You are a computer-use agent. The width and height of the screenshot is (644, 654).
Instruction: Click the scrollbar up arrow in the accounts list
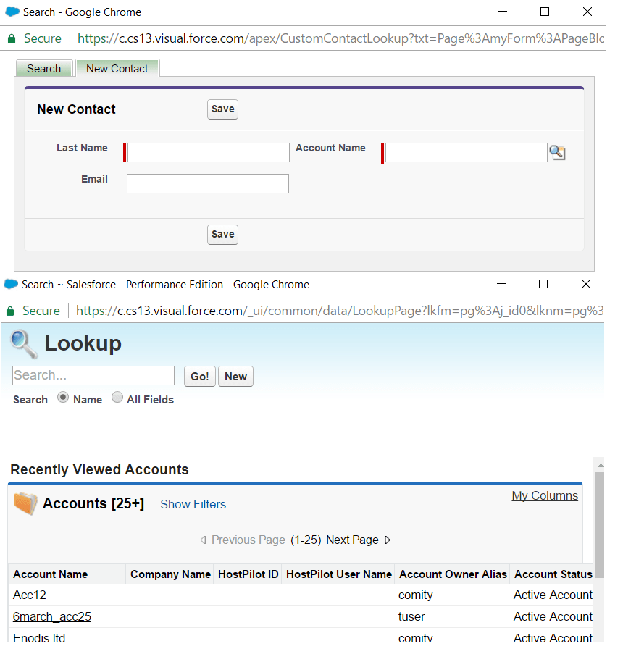[599, 465]
